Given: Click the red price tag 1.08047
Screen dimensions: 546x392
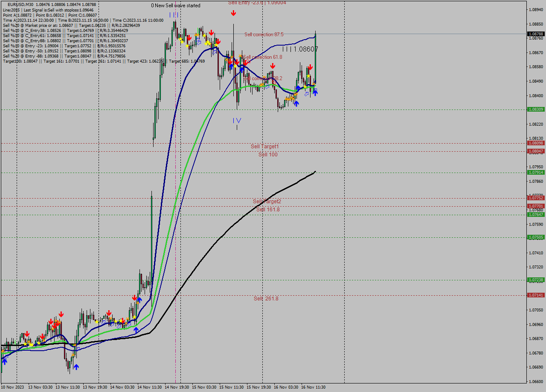Looking at the screenshot, I should tap(536, 151).
